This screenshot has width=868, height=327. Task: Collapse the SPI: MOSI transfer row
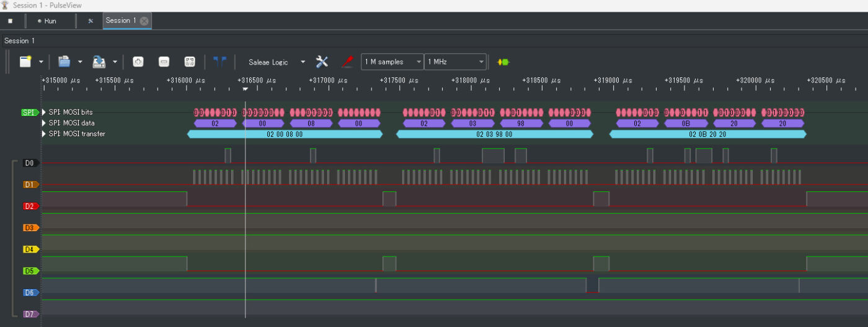pyautogui.click(x=44, y=133)
